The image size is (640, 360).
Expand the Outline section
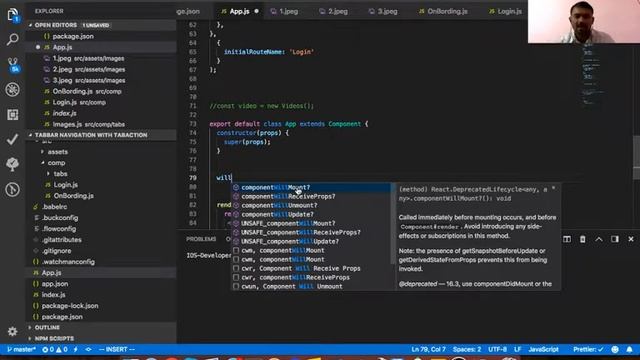(101, 328)
